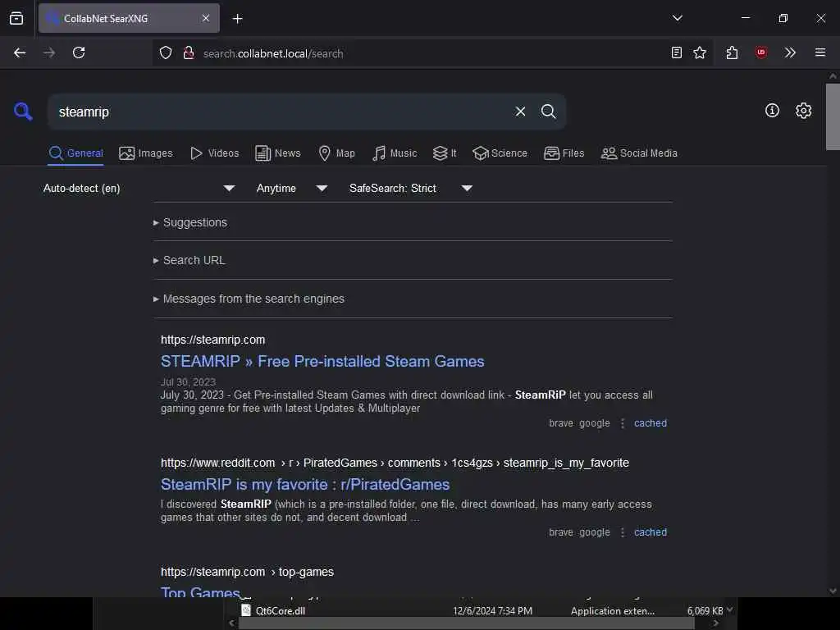Screen dimensions: 840x630
Task: List all tabs dropdown arrow
Action: click(677, 18)
